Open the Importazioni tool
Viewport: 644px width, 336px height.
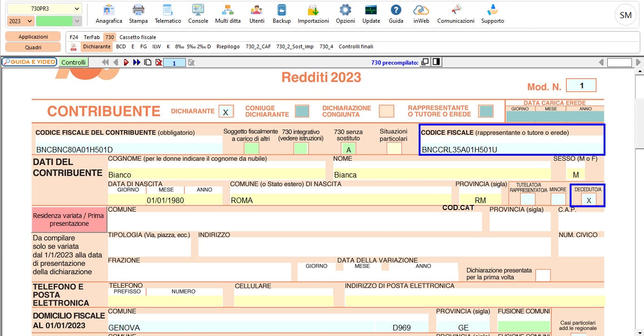[313, 14]
